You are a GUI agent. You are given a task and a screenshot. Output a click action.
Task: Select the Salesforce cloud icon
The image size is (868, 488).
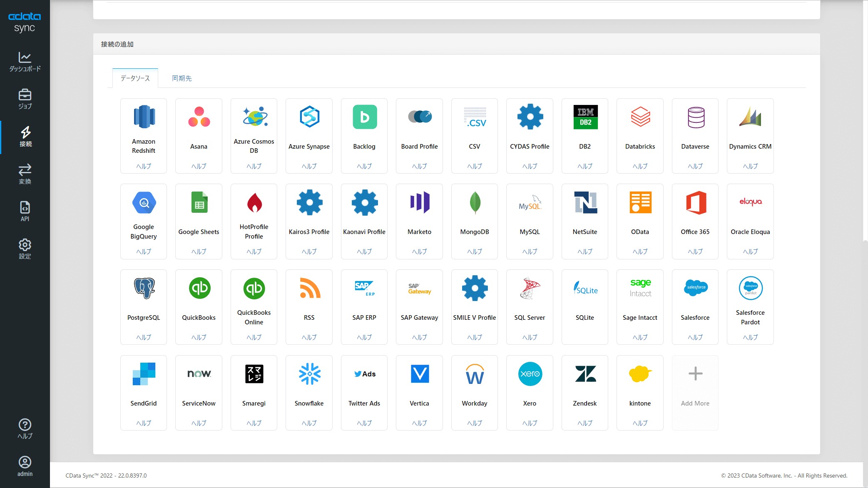[x=695, y=288]
